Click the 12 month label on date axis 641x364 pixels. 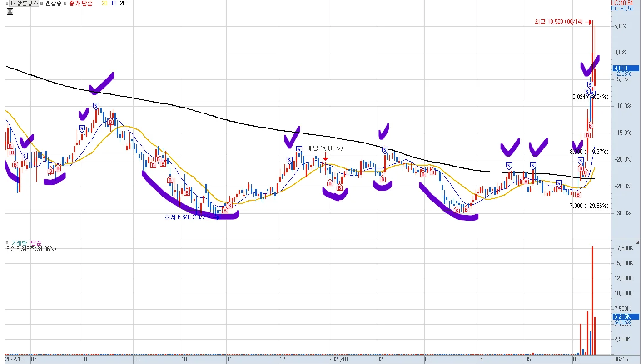282,359
